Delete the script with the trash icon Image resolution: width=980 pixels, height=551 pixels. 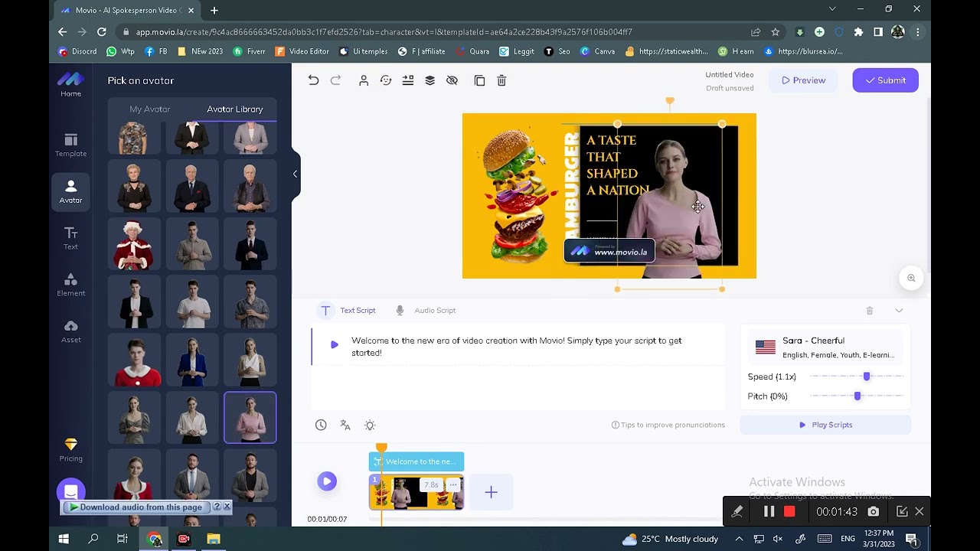[870, 311]
